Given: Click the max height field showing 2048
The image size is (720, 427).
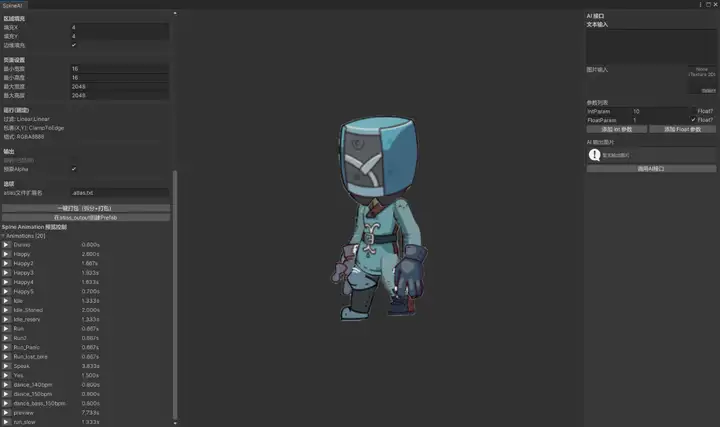Looking at the screenshot, I should (119, 96).
